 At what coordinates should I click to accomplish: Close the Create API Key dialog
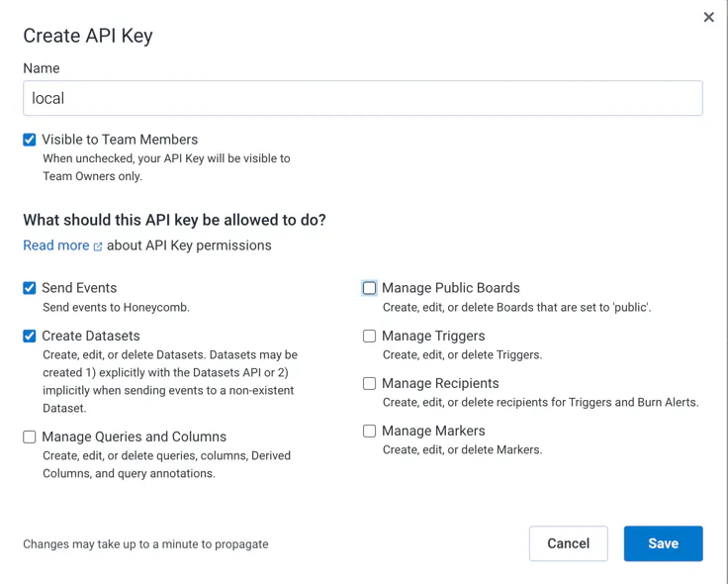[x=708, y=17]
